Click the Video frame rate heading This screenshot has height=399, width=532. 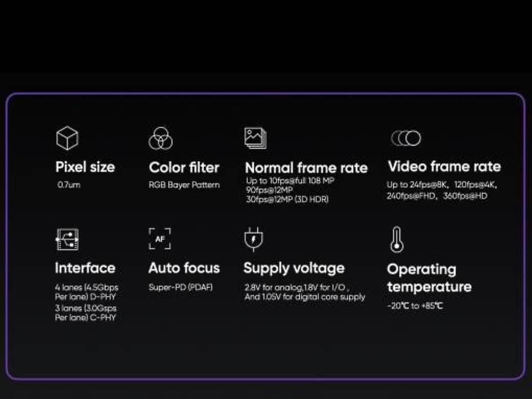[x=444, y=166]
